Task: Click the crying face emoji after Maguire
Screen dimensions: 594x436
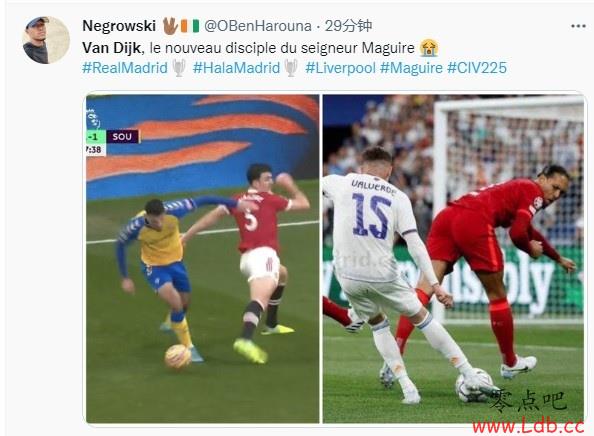Action: click(429, 48)
